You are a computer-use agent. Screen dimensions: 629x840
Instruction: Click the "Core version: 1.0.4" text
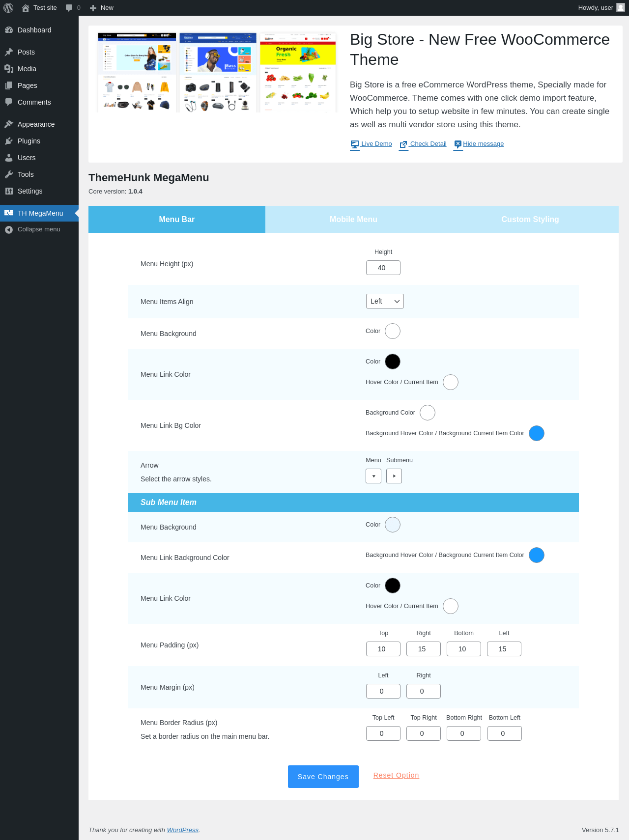point(115,192)
